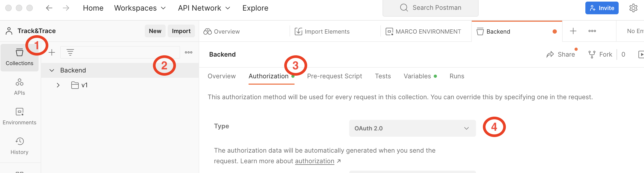The width and height of the screenshot is (644, 173).
Task: Open the Runs sub-tab
Action: coord(457,76)
